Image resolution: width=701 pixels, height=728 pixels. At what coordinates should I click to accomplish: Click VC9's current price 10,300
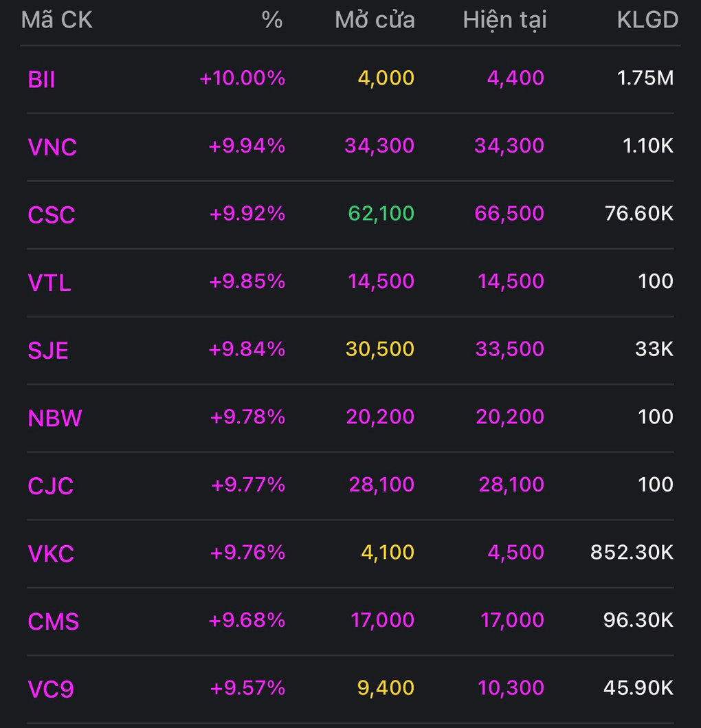point(509,687)
